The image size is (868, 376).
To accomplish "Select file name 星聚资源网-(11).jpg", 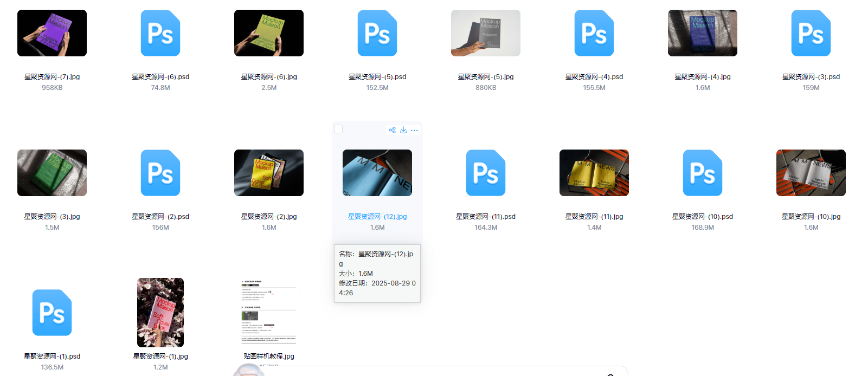I will (594, 217).
